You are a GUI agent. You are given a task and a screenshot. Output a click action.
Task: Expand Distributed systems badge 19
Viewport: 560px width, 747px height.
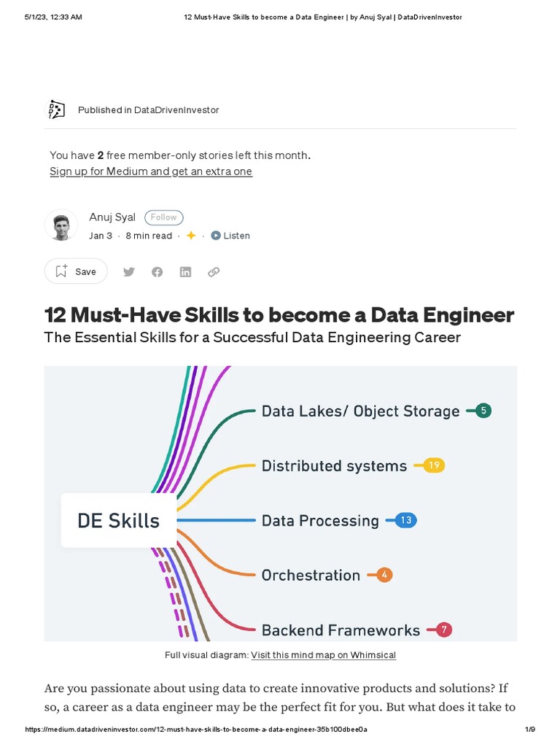433,465
